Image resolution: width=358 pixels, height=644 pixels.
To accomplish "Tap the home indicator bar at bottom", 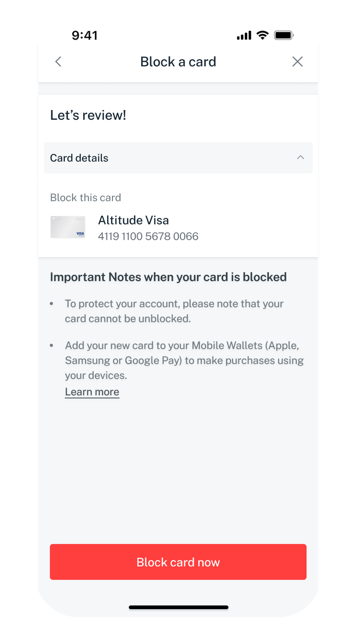I will pos(178,607).
